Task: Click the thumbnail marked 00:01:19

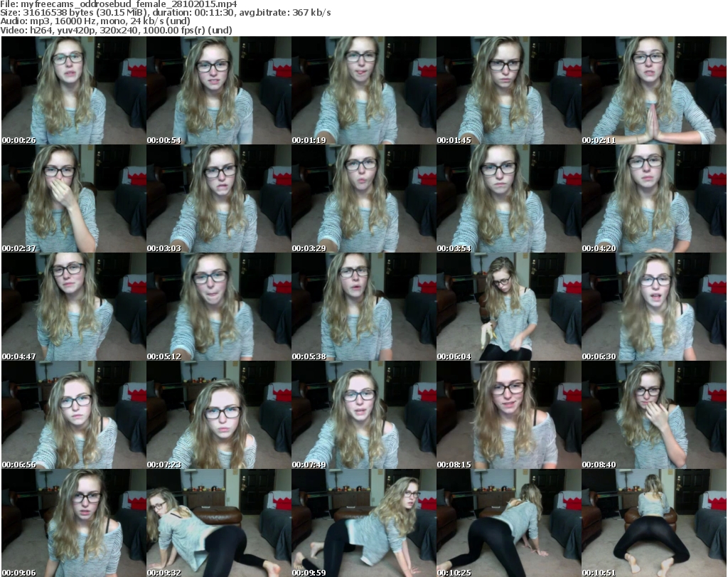Action: [x=364, y=90]
